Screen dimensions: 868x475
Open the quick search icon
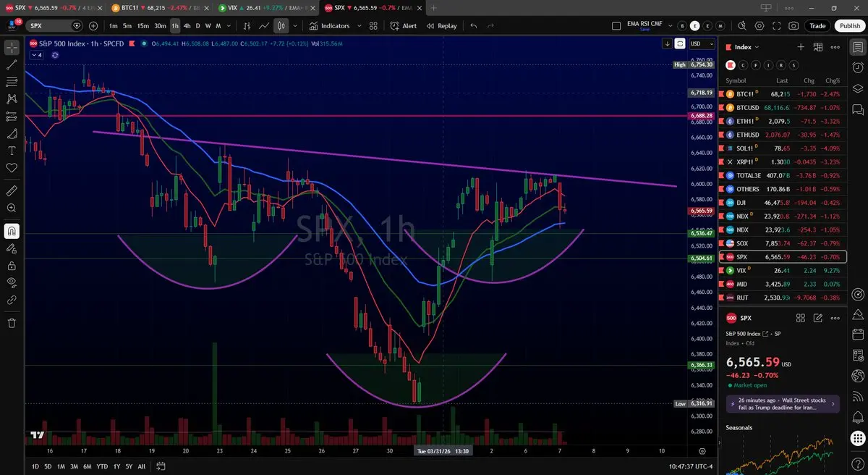[x=741, y=26]
